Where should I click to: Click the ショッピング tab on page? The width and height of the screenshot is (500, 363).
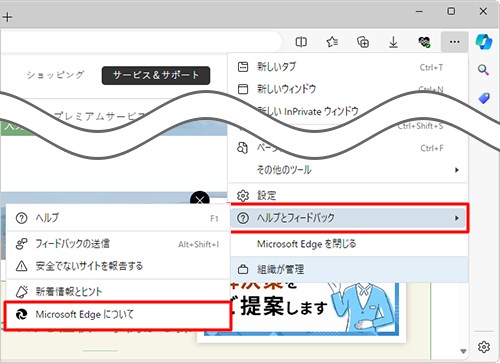(55, 75)
